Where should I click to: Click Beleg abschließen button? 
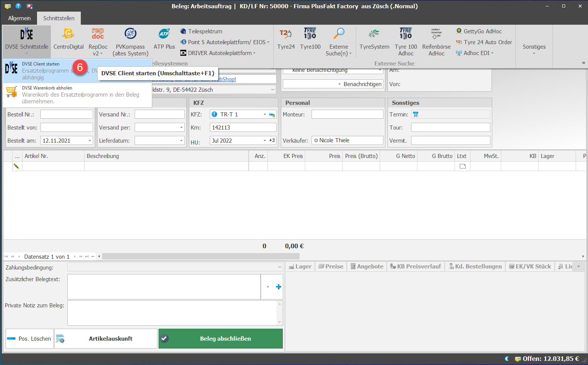point(221,339)
